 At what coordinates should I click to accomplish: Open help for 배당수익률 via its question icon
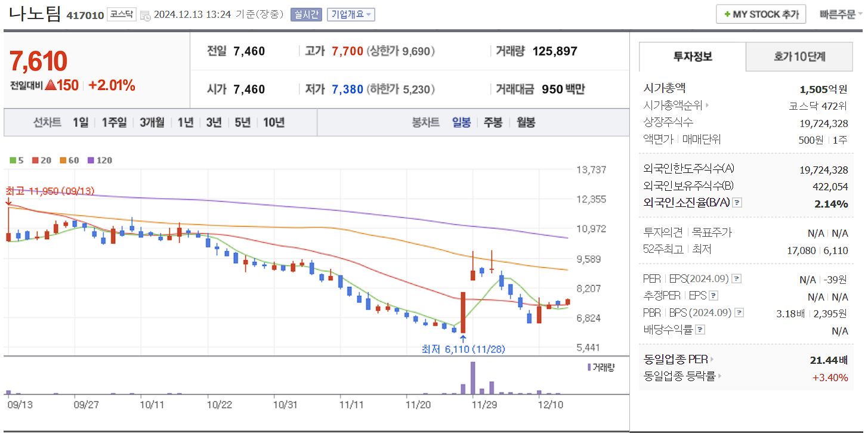699,329
